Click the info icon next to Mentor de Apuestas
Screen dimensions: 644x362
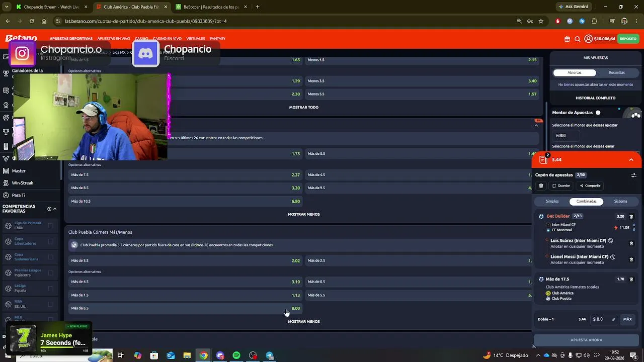pyautogui.click(x=598, y=113)
